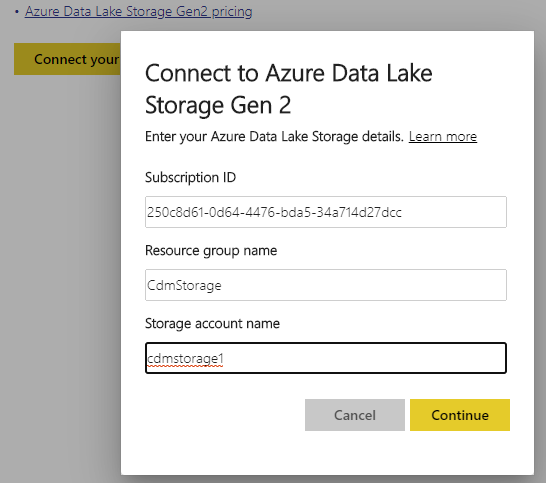Open the Learn more link

[443, 137]
